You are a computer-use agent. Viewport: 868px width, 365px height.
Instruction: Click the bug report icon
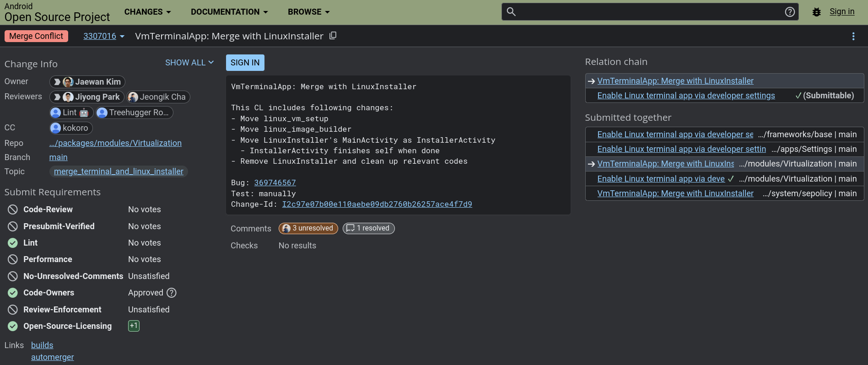[816, 12]
